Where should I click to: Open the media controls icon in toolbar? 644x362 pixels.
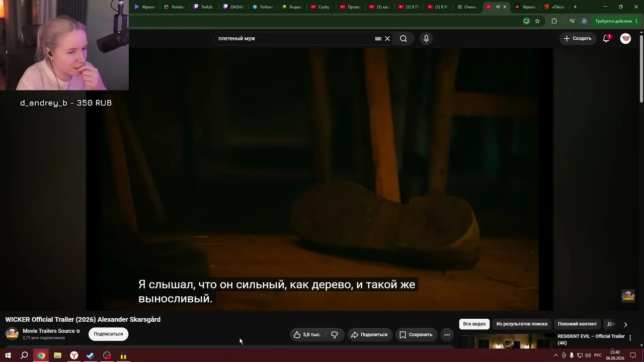[x=572, y=21]
